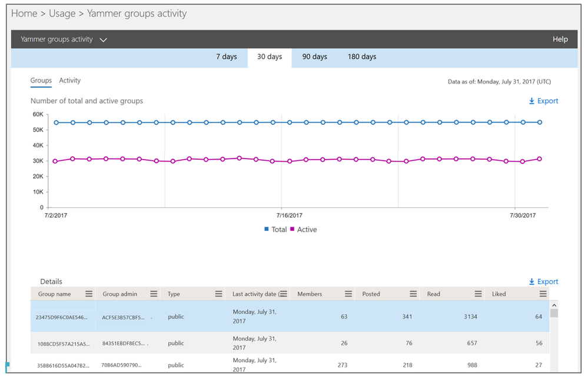Open the Last activity date column menu icon
This screenshot has width=588, height=376.
pyautogui.click(x=284, y=293)
